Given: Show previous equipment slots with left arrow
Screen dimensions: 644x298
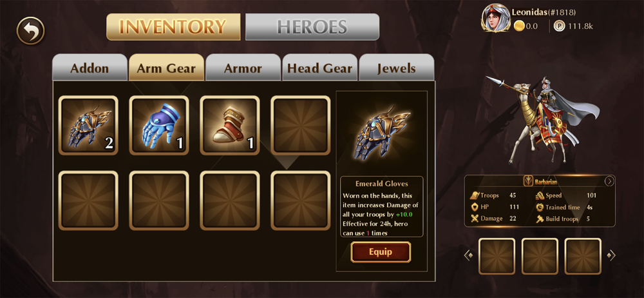Looking at the screenshot, I should click(469, 255).
